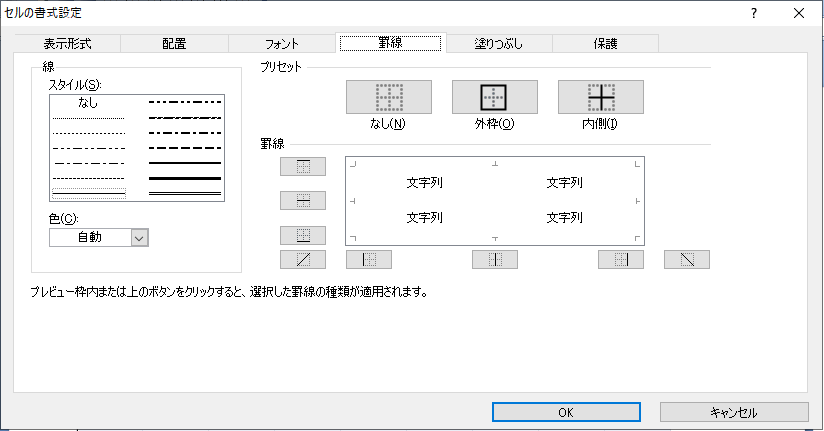Choose なし in the line style list
The image size is (824, 431).
pos(88,102)
